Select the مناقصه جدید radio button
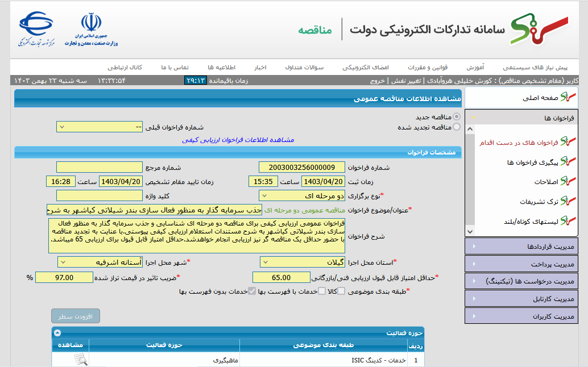The image size is (588, 367). (x=457, y=117)
